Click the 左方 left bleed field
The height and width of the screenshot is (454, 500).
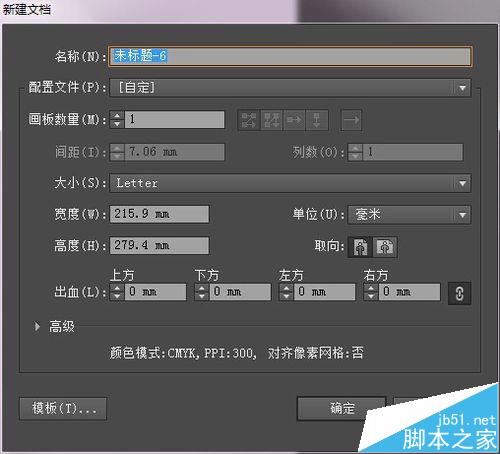pos(325,292)
